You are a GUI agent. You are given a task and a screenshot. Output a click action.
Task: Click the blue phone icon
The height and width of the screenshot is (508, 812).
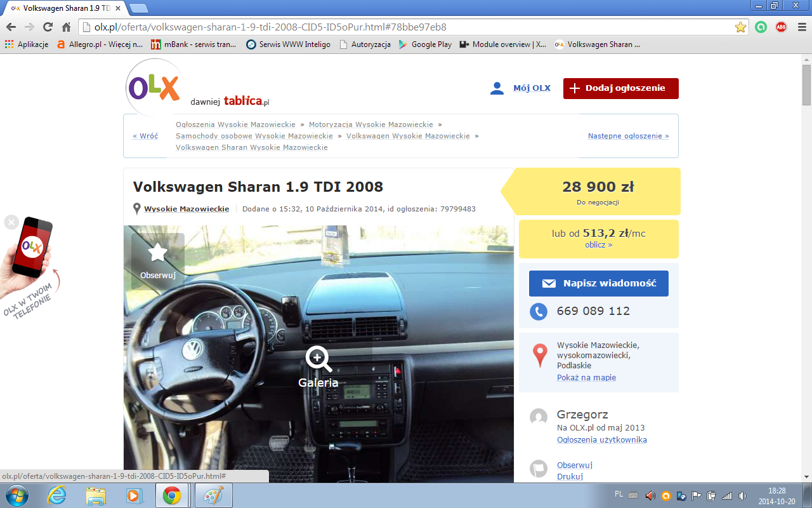(539, 311)
